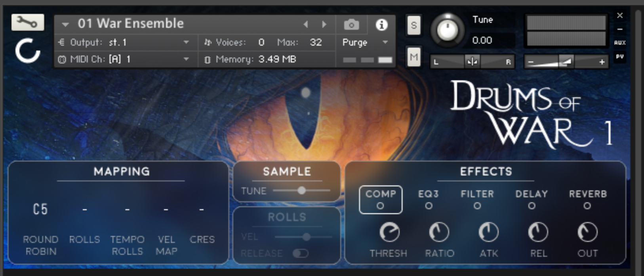Open the MIDI Ch channel dropdown
Image resolution: width=644 pixels, height=276 pixels.
click(x=124, y=59)
